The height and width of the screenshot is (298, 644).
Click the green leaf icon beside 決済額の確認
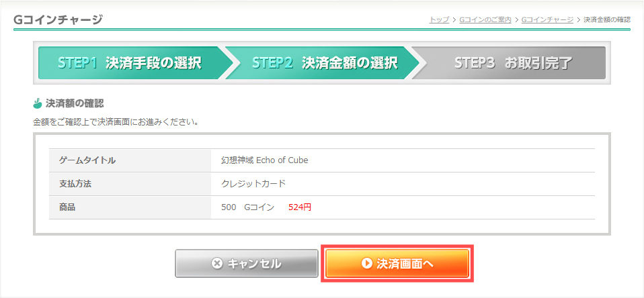click(37, 104)
